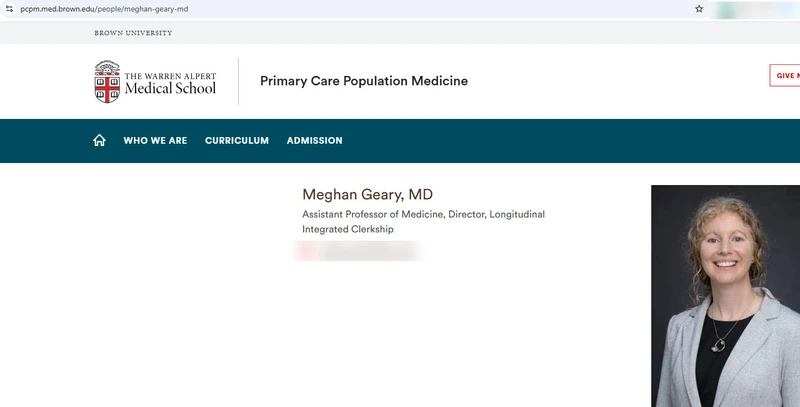
Task: Click the Integrated Clerkship text line
Action: point(347,229)
